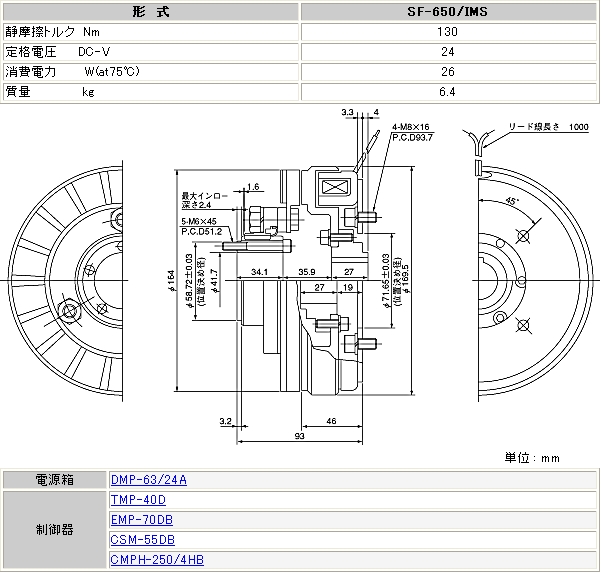Click the 制御器 label cell
The image size is (601, 573).
click(53, 530)
